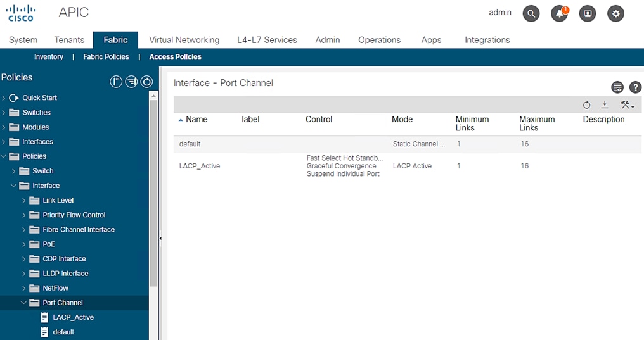The image size is (644, 340).
Task: Click the navigation pane scrollbar
Action: [x=153, y=190]
